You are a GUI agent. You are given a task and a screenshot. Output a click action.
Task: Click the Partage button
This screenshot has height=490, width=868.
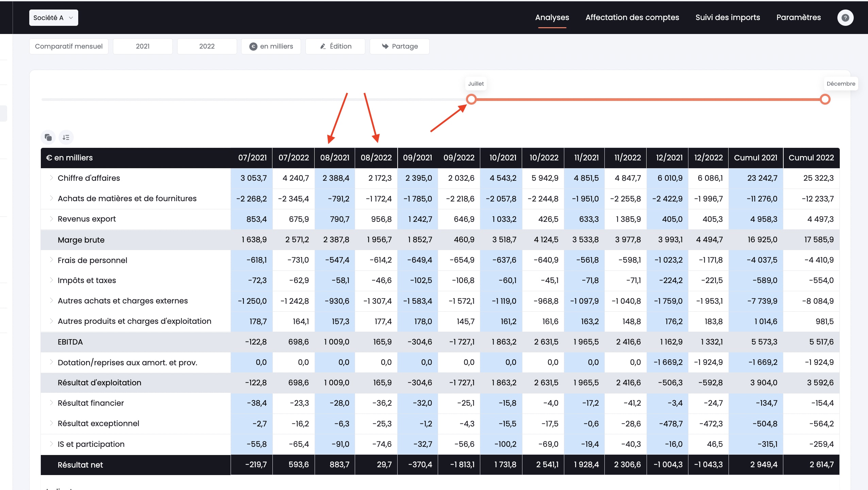click(400, 46)
